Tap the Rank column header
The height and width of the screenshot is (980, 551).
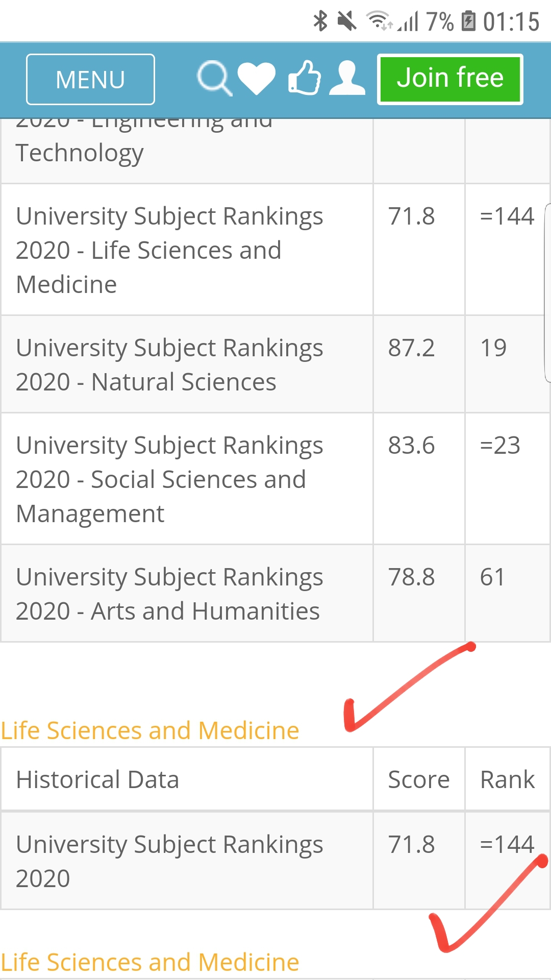(507, 779)
